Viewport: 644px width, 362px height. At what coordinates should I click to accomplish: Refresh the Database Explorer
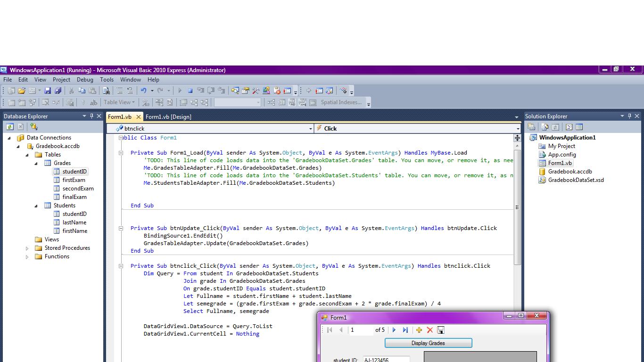pos(9,127)
